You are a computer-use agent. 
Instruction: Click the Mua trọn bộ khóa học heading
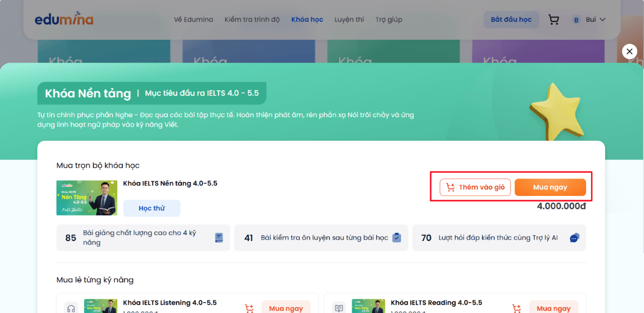[x=98, y=166]
